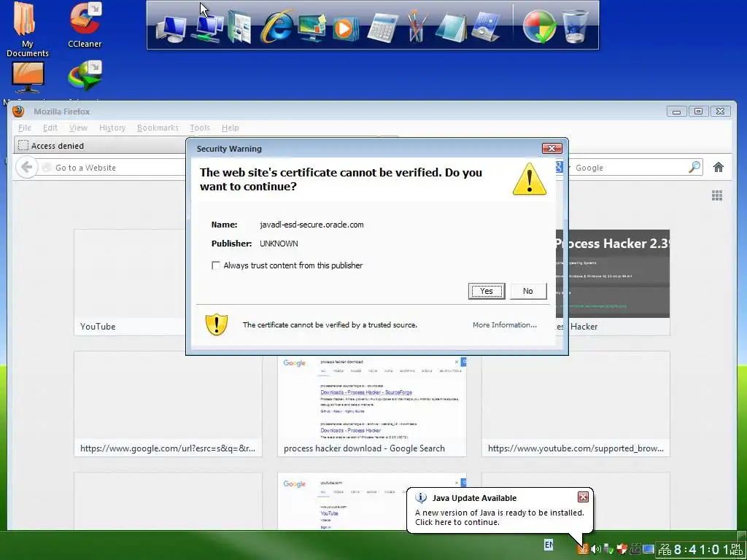Open the desktop gadgets monitor dock icon
The height and width of the screenshot is (560, 747).
click(x=311, y=28)
